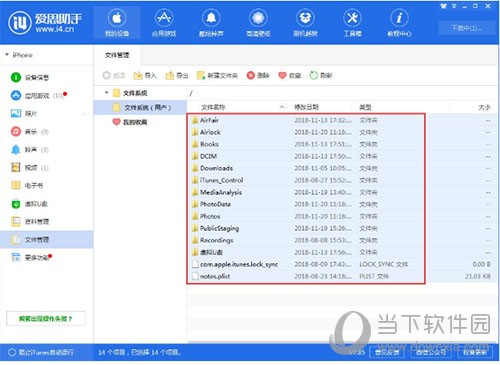Open the Toolbox wrench icon
The height and width of the screenshot is (365, 500).
[352, 23]
